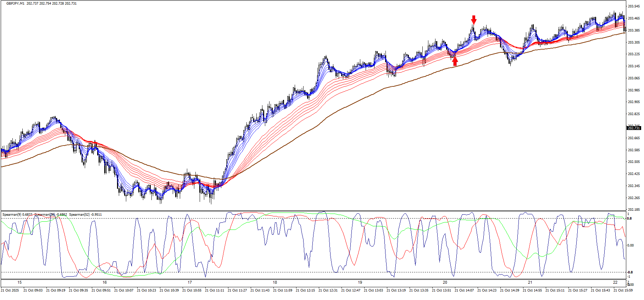This screenshot has height=300, width=644.
Task: Click the red down arrow sell signal
Action: tap(474, 19)
